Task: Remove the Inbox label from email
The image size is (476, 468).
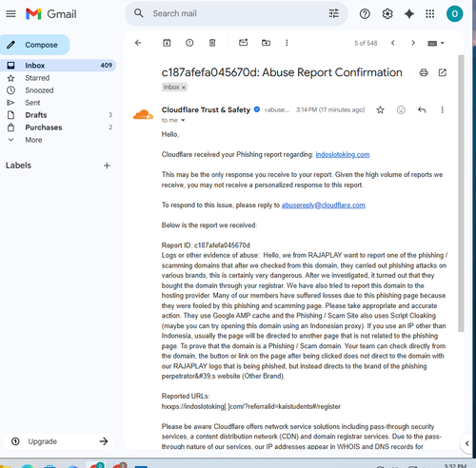Action: point(184,88)
